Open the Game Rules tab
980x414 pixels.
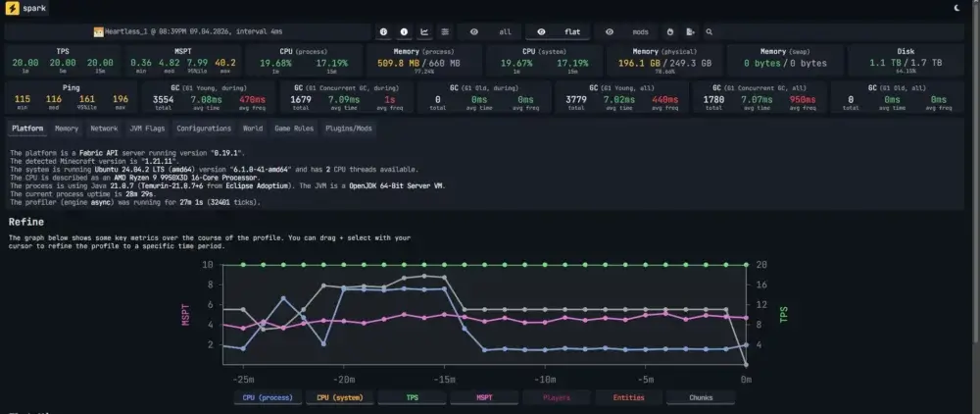pyautogui.click(x=293, y=129)
